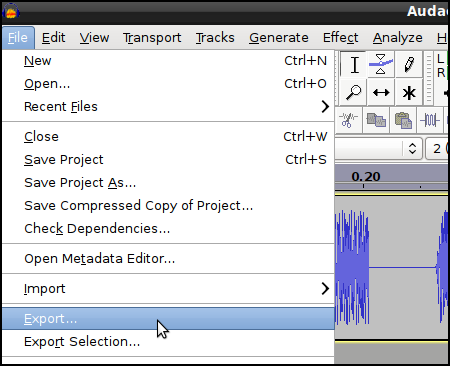Select the Time Shift arrow tool
The image size is (450, 366).
click(x=381, y=92)
